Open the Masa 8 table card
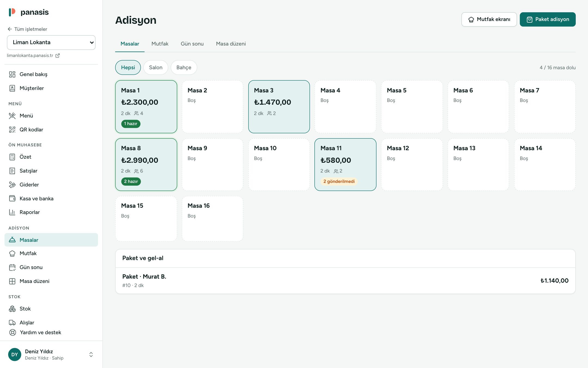The width and height of the screenshot is (588, 368). [146, 165]
